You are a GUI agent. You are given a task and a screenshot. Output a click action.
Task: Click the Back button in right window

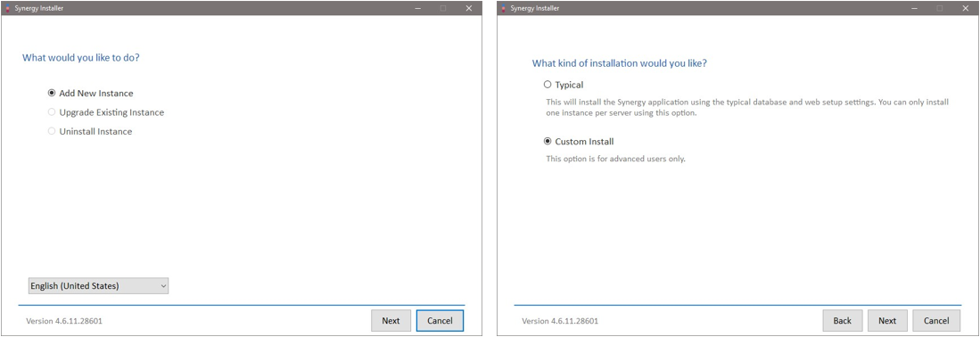pos(843,320)
